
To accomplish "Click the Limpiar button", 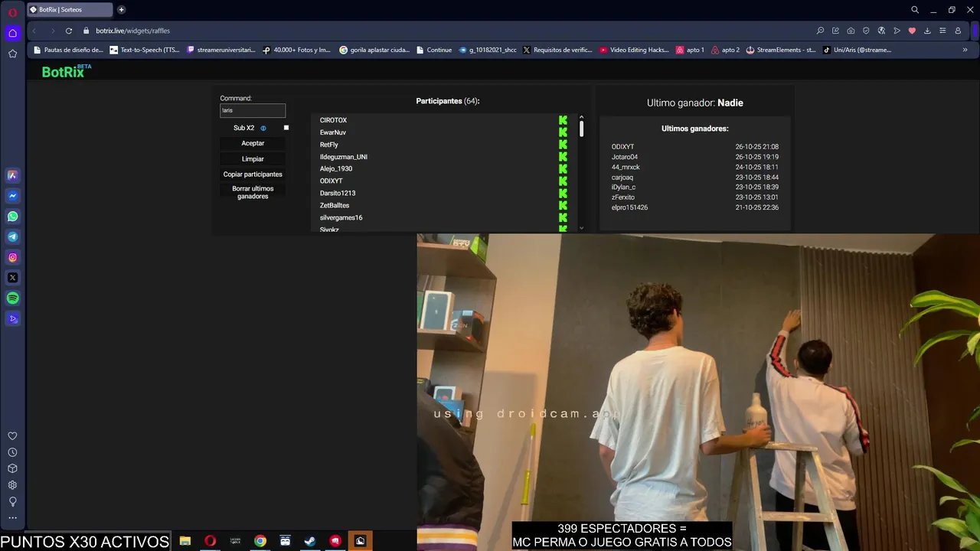I will pos(253,159).
